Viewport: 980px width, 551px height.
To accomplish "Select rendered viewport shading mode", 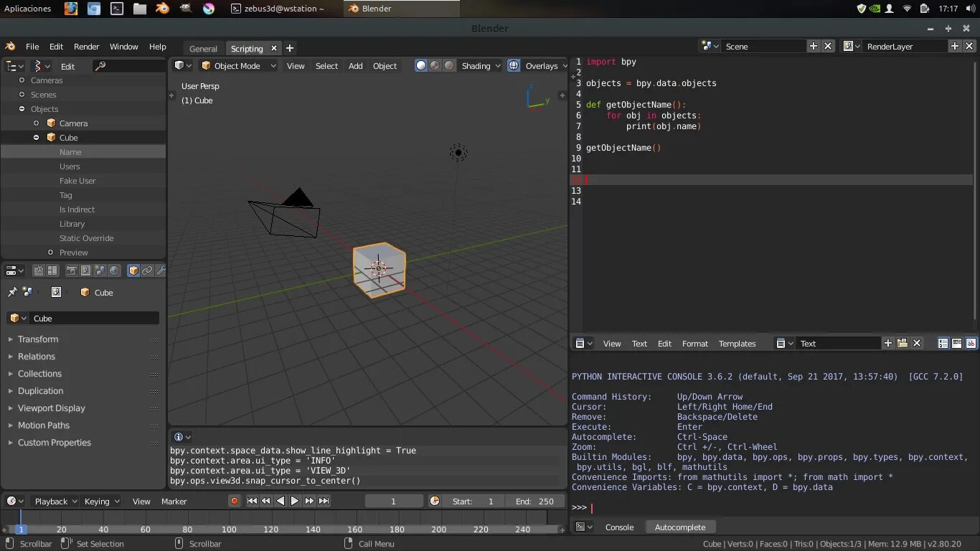I will point(449,65).
